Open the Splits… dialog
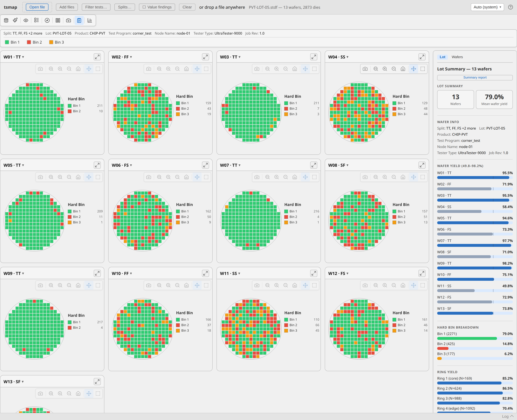 click(125, 7)
